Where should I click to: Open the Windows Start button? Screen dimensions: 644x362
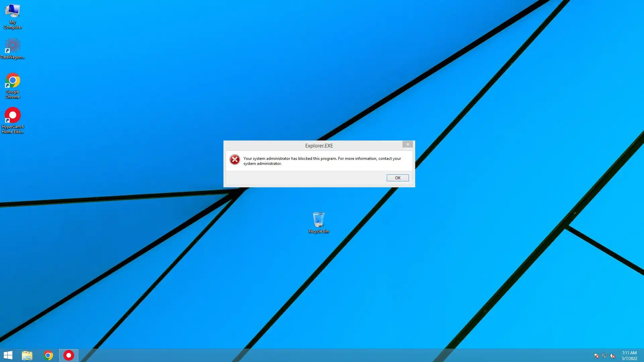click(x=8, y=355)
